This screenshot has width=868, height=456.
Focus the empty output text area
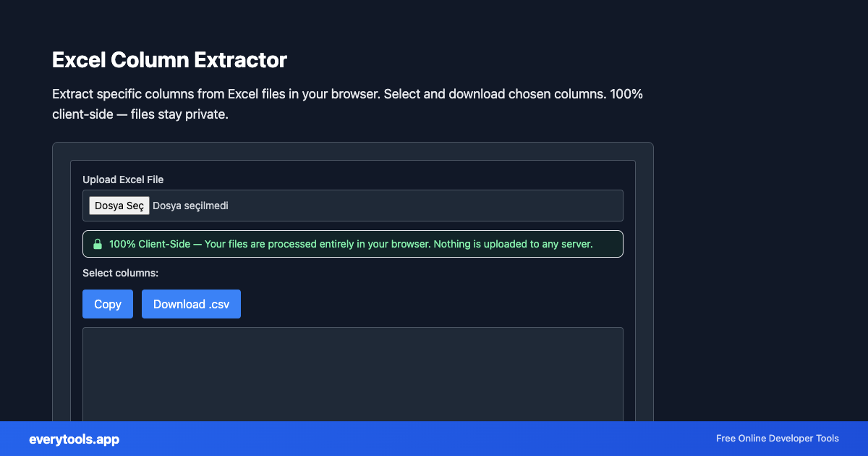point(352,373)
